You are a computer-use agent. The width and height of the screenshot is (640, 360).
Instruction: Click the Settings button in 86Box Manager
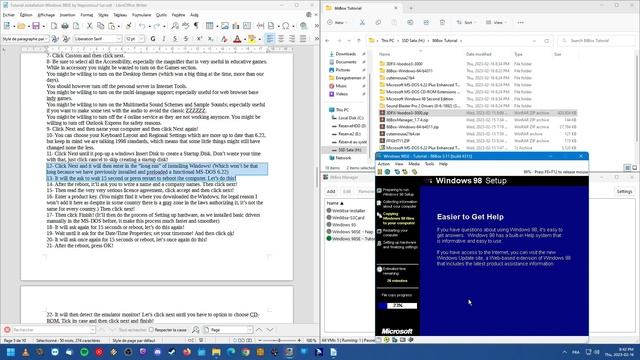coord(624,191)
